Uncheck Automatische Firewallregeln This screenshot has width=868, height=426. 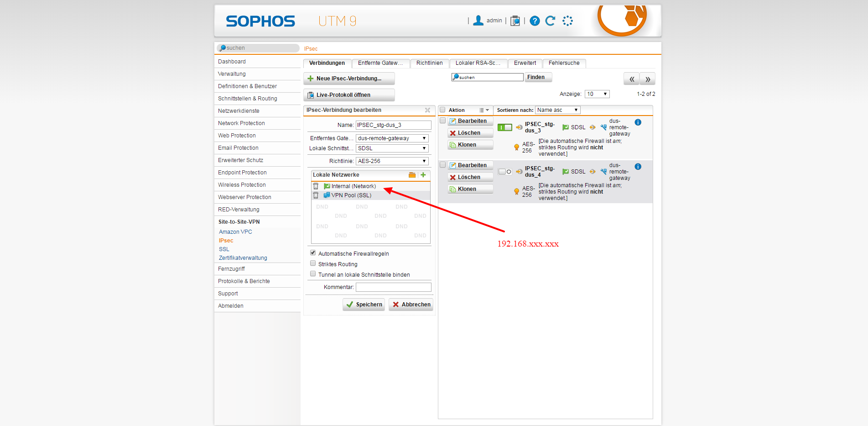coord(313,253)
